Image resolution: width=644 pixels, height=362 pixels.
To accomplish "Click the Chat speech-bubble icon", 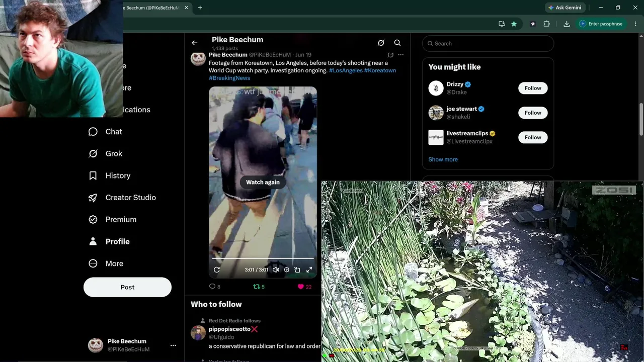I will click(x=93, y=132).
